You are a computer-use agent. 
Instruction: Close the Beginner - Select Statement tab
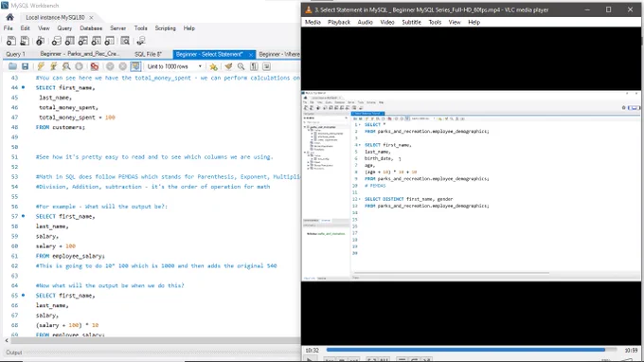(x=251, y=54)
